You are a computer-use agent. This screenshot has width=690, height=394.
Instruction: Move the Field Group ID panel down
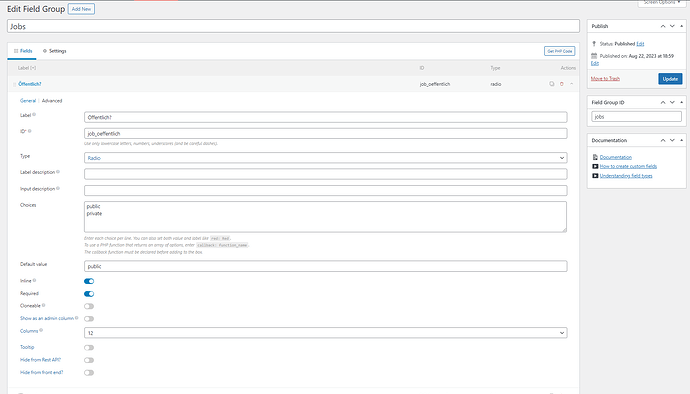pos(672,102)
